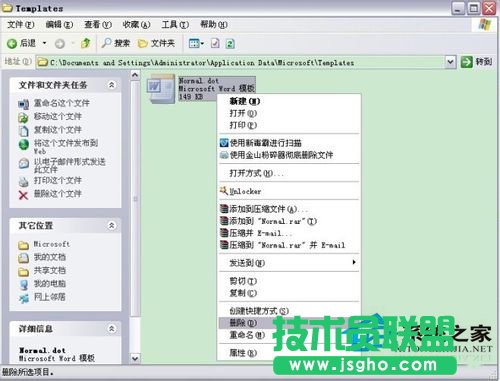Open the Back button history dropdown arrow

(x=44, y=43)
